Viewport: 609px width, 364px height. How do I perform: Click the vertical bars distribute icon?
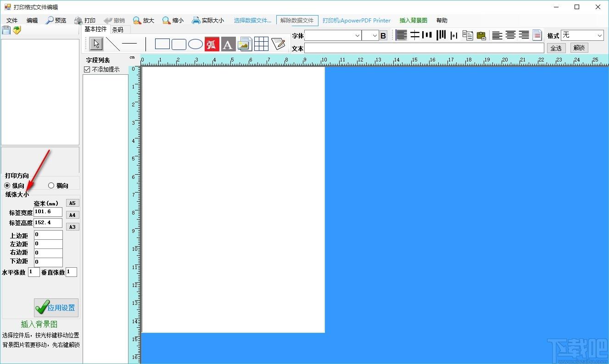coord(427,35)
